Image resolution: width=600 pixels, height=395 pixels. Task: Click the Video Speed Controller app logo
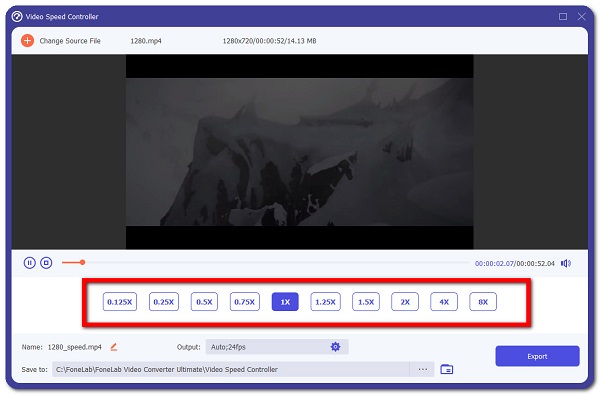[x=17, y=16]
